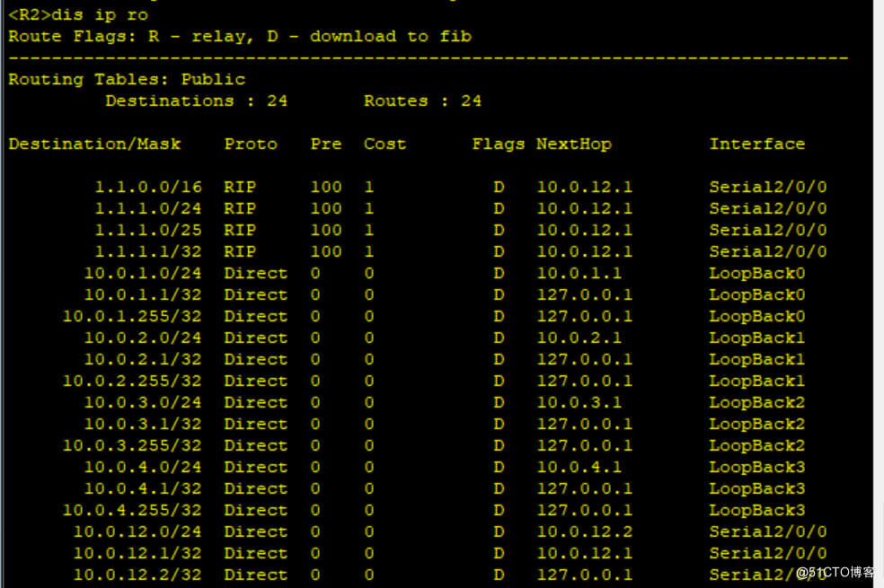The width and height of the screenshot is (884, 588).
Task: Click NextHop 10.0.2.1 in the 10.0.2.0/24 row
Action: tap(579, 338)
